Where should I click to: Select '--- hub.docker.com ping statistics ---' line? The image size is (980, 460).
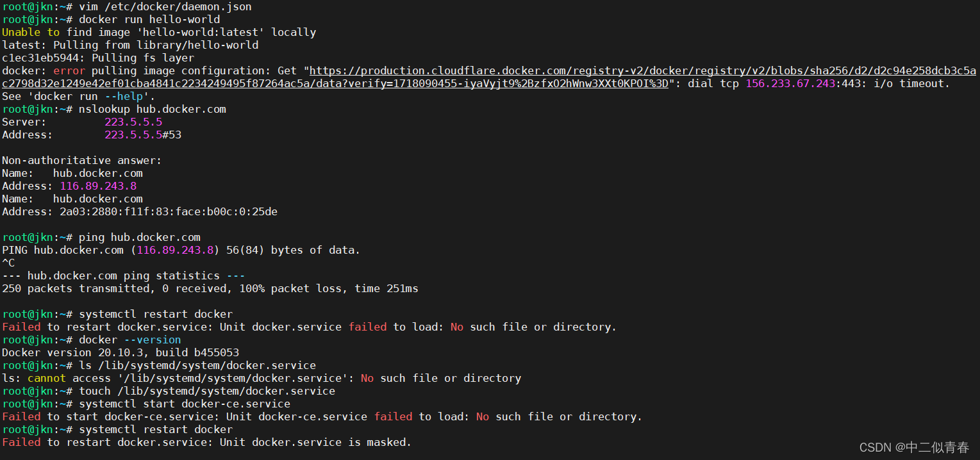(x=124, y=276)
